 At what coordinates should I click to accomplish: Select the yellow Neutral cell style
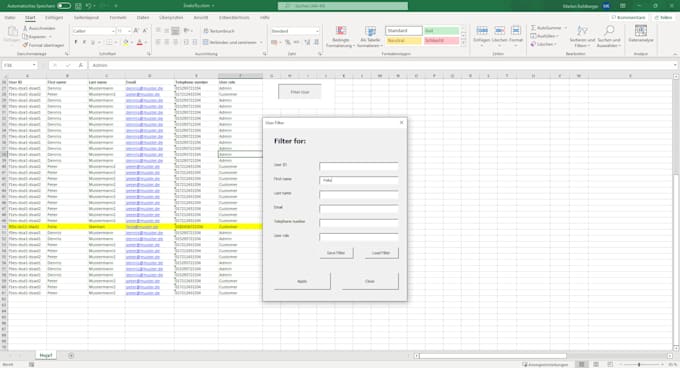(x=403, y=40)
